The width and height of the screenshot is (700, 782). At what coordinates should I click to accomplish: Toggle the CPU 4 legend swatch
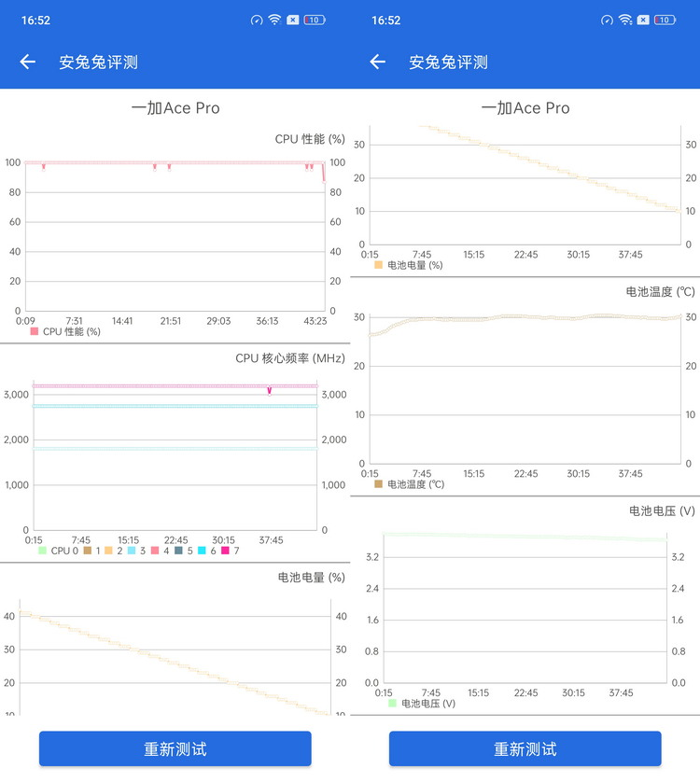point(155,551)
